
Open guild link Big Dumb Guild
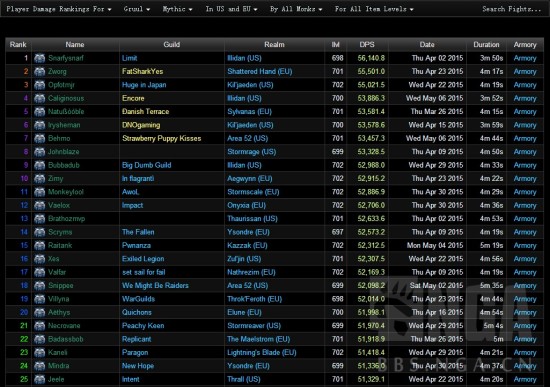coord(147,165)
